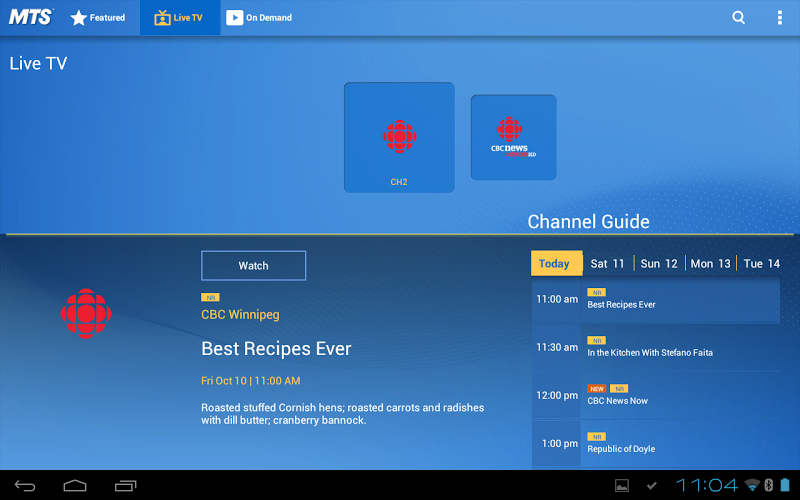Open the search icon
This screenshot has width=800, height=500.
tap(738, 17)
